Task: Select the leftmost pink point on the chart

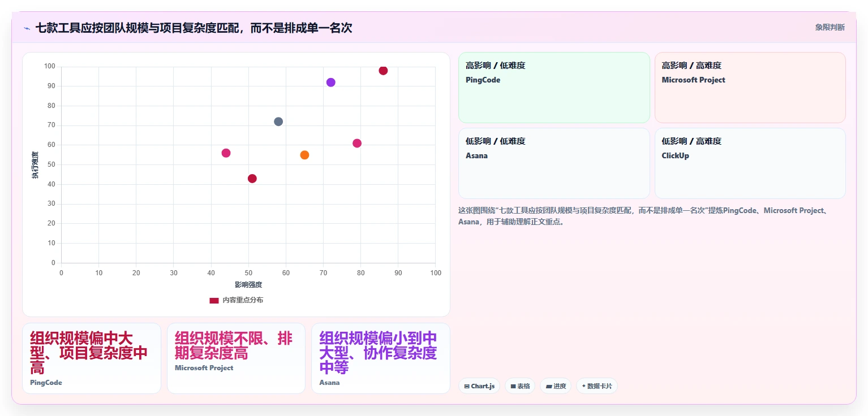Action: [x=226, y=153]
